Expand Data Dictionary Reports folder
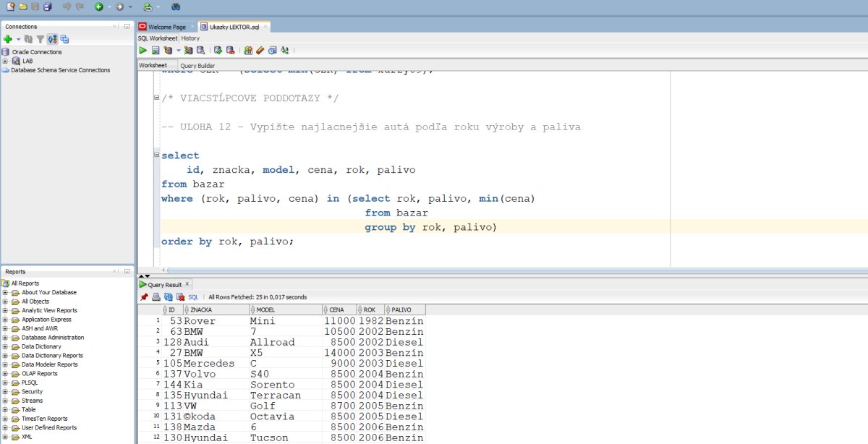This screenshot has height=444, width=868. [5, 355]
